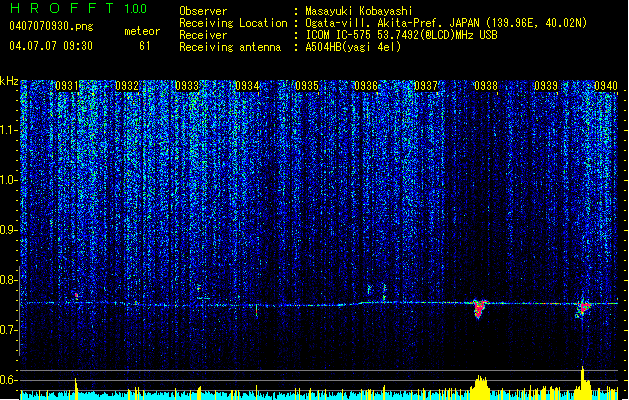Click the 1.0 kHz axis label
This screenshot has height=400, width=629.
tap(9, 180)
